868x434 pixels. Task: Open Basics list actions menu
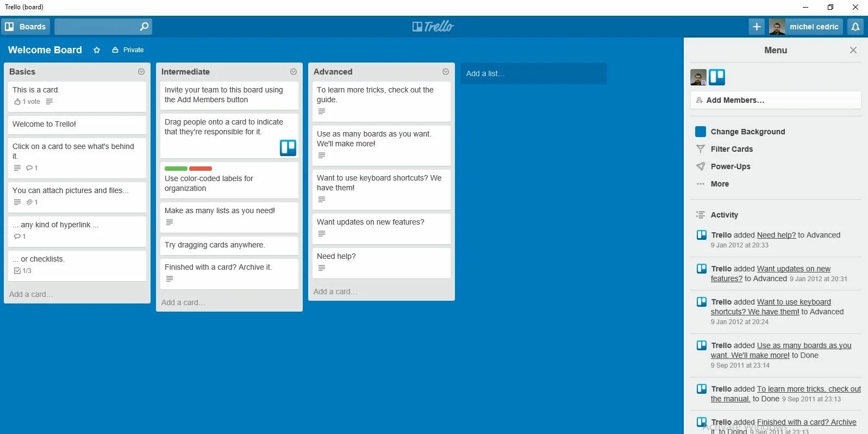141,72
